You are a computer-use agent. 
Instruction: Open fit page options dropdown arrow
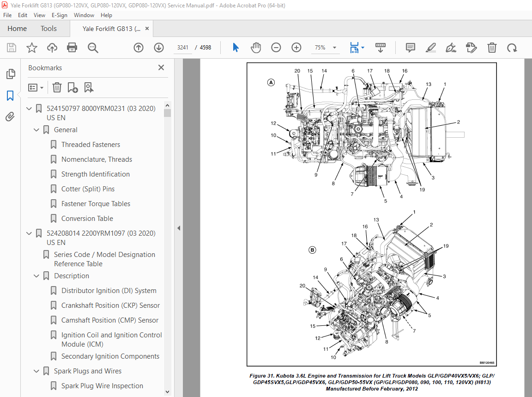pyautogui.click(x=363, y=48)
